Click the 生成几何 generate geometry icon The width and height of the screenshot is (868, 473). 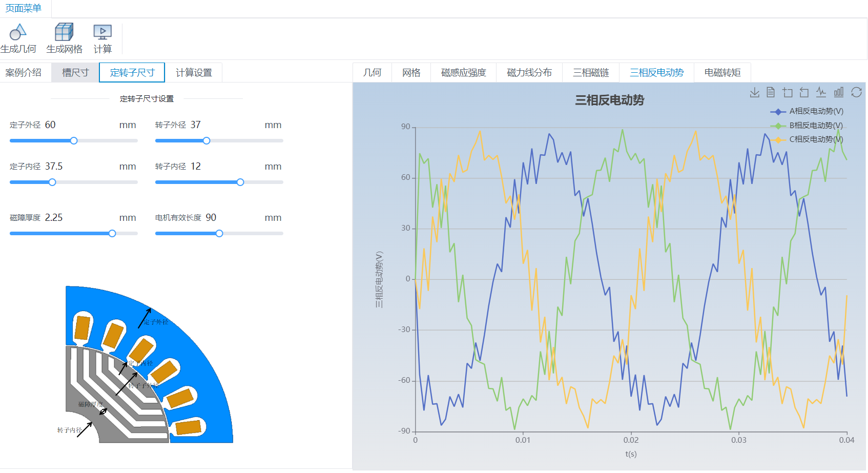(18, 32)
